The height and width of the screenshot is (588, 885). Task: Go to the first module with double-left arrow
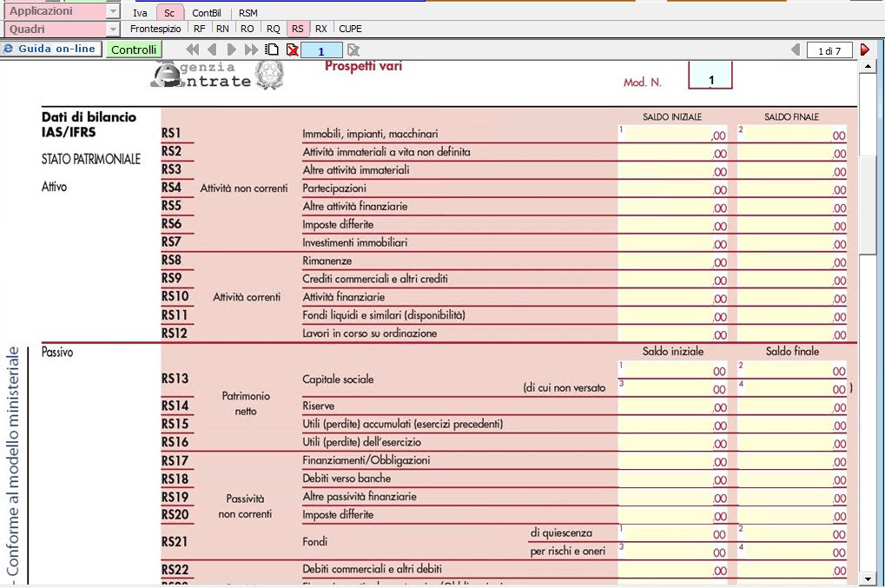point(193,50)
